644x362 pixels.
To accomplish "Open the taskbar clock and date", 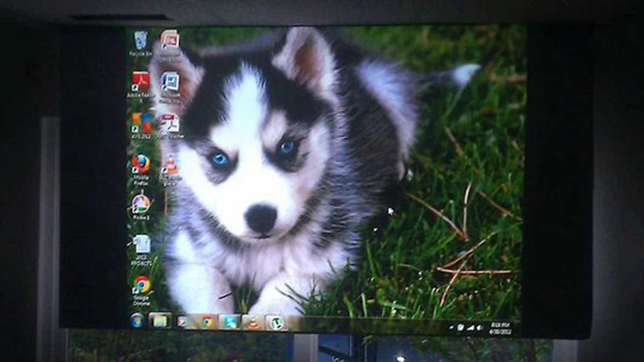I will coord(500,327).
